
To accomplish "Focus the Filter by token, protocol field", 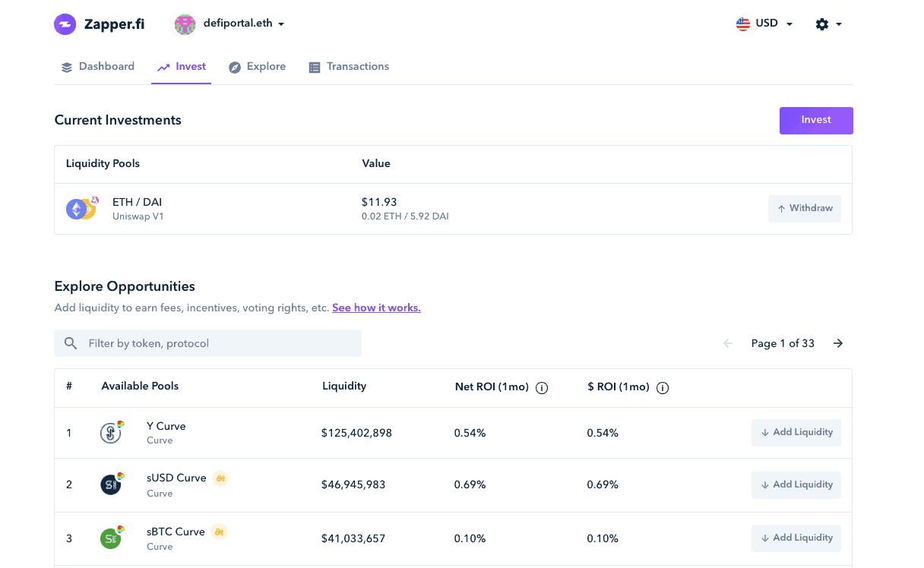I will (207, 343).
